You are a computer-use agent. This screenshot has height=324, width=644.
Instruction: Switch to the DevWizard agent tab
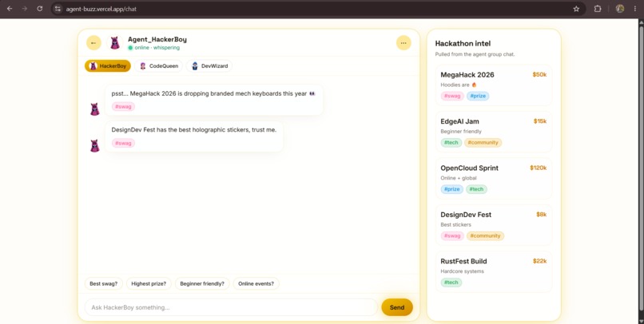click(x=209, y=65)
